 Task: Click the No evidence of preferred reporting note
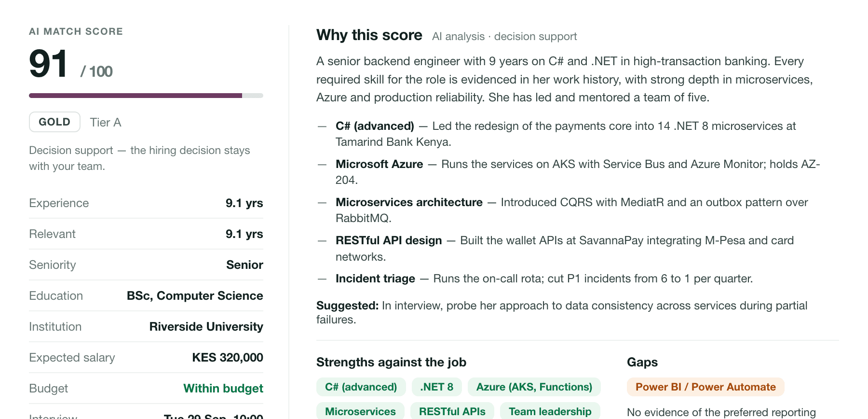coord(721,413)
